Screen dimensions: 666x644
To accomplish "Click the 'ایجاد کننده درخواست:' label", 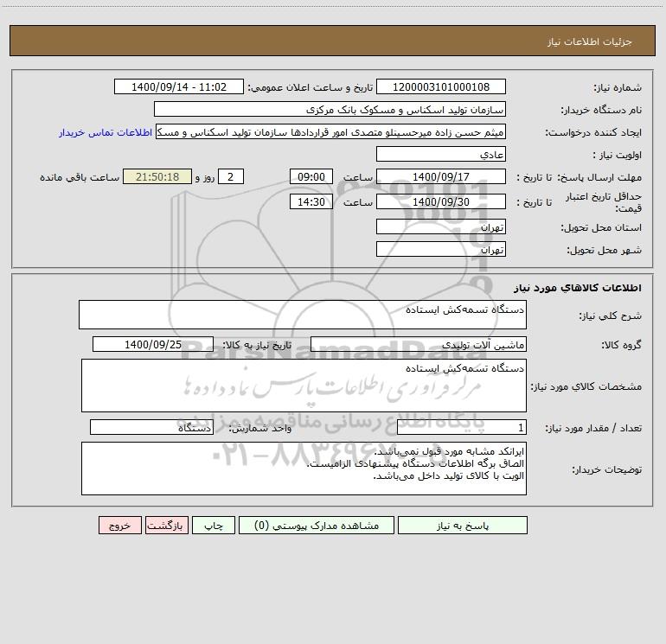I will click(593, 133).
